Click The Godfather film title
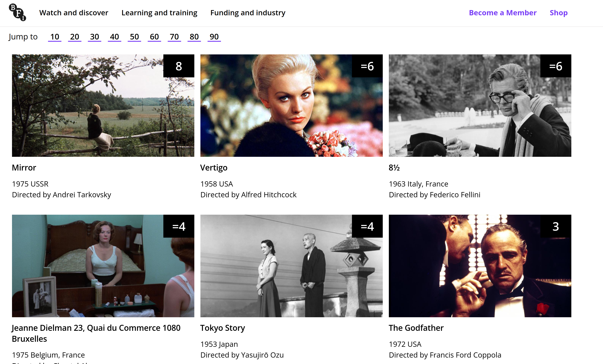Viewport: 603px width, 364px height. [416, 328]
